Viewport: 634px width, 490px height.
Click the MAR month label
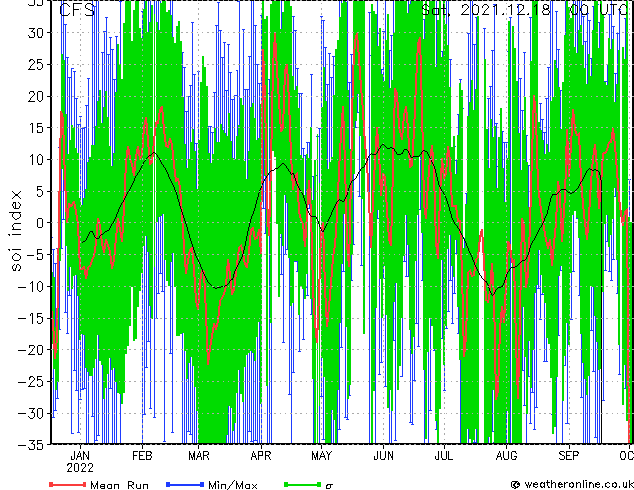pyautogui.click(x=199, y=456)
